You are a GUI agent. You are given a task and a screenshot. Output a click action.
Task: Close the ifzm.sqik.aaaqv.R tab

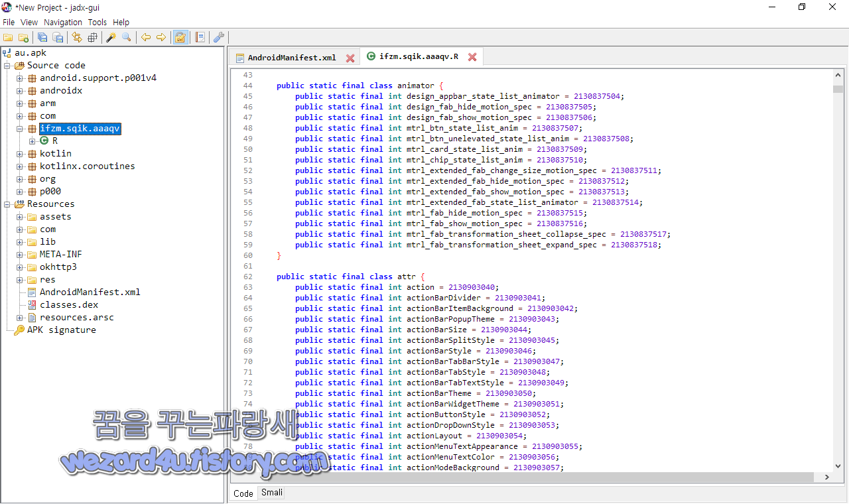(x=472, y=57)
